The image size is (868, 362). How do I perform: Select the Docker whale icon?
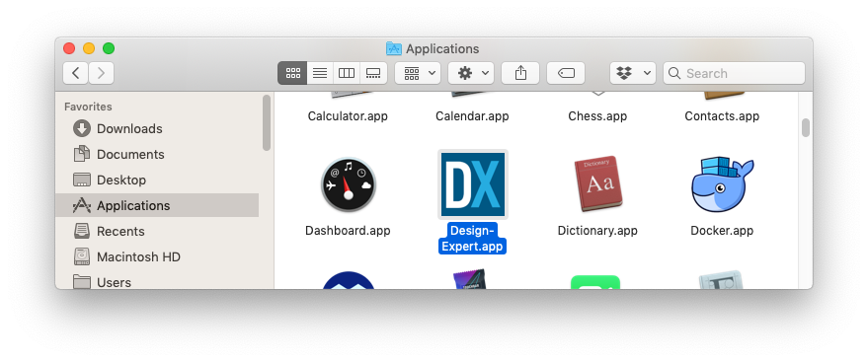point(722,184)
